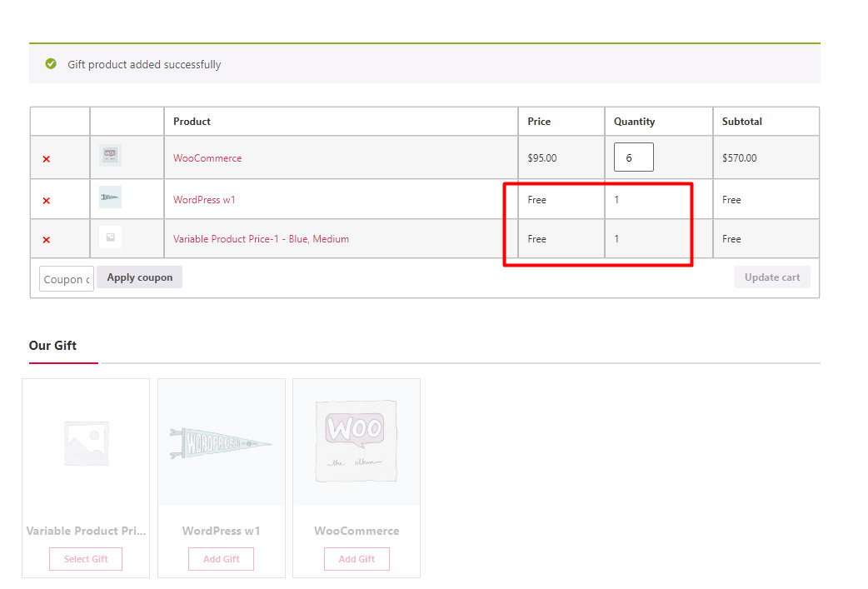Screen dimensions: 868x589
Task: Focus the WooCommerce quantity field
Action: click(633, 157)
